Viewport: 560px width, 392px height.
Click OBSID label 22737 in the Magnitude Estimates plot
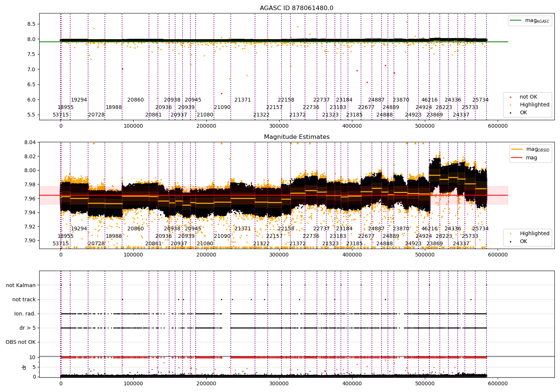pos(321,229)
